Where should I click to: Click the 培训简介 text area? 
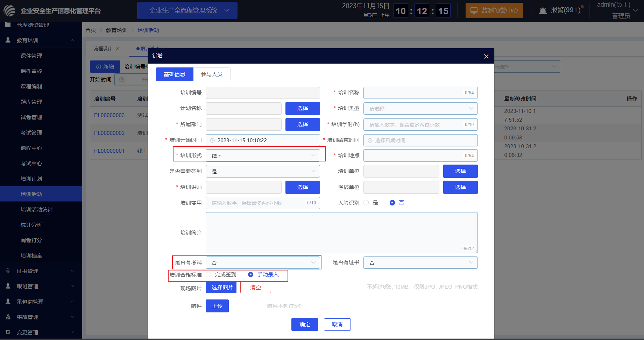pyautogui.click(x=342, y=233)
